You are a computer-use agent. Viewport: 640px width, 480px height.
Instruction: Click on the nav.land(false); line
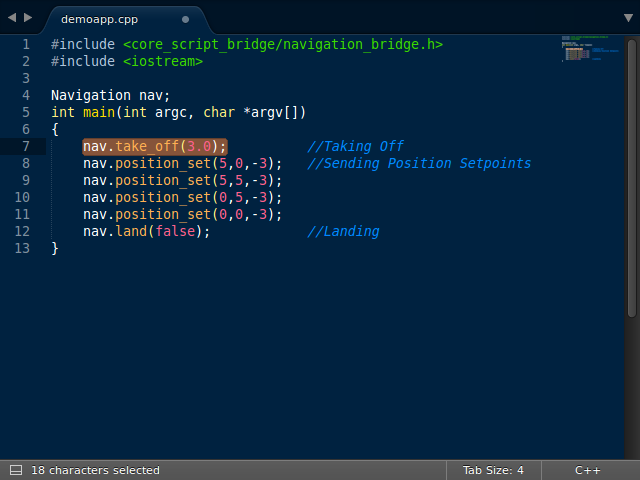point(147,231)
